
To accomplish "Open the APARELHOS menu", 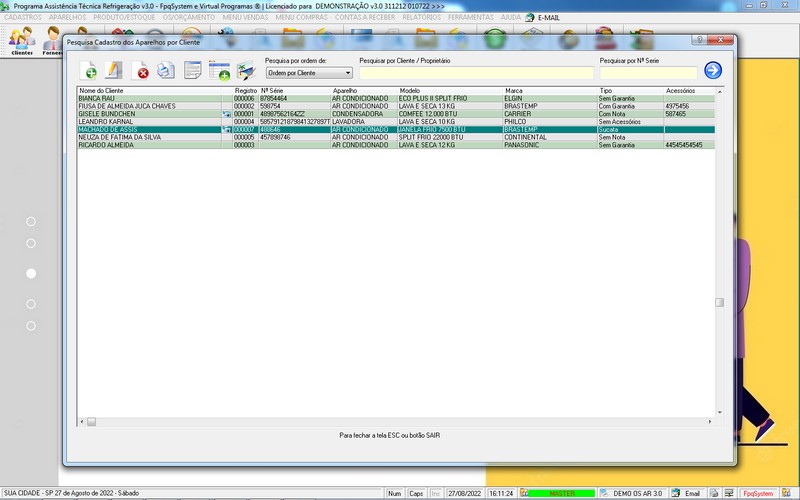I will 67,17.
